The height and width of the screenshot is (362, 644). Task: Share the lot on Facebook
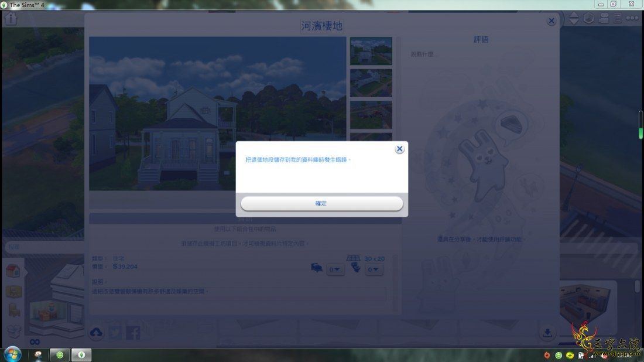pyautogui.click(x=133, y=332)
